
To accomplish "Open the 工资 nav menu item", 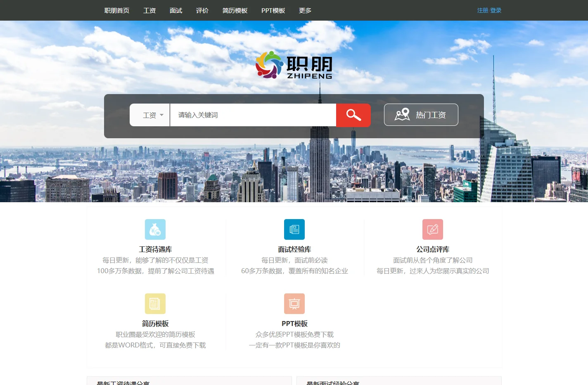I will click(x=149, y=10).
